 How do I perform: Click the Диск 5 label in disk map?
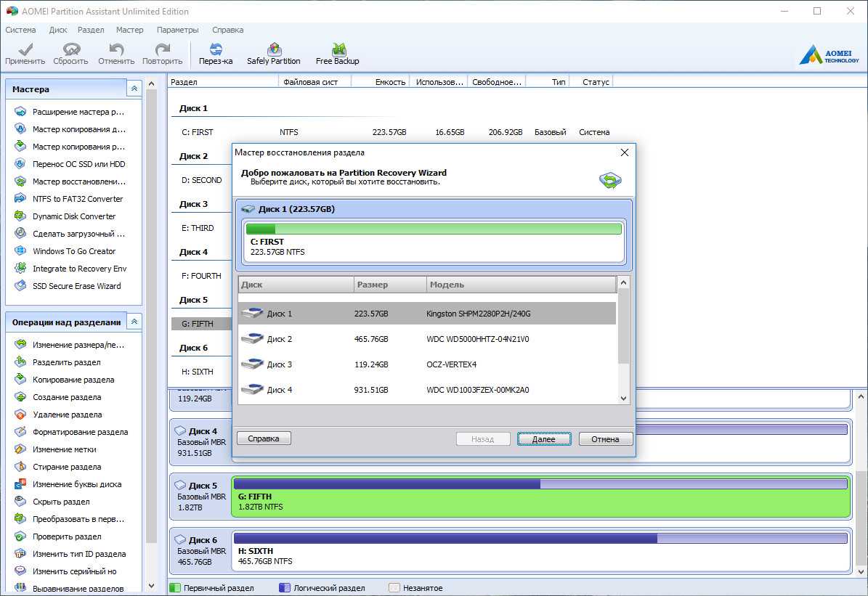tap(203, 486)
